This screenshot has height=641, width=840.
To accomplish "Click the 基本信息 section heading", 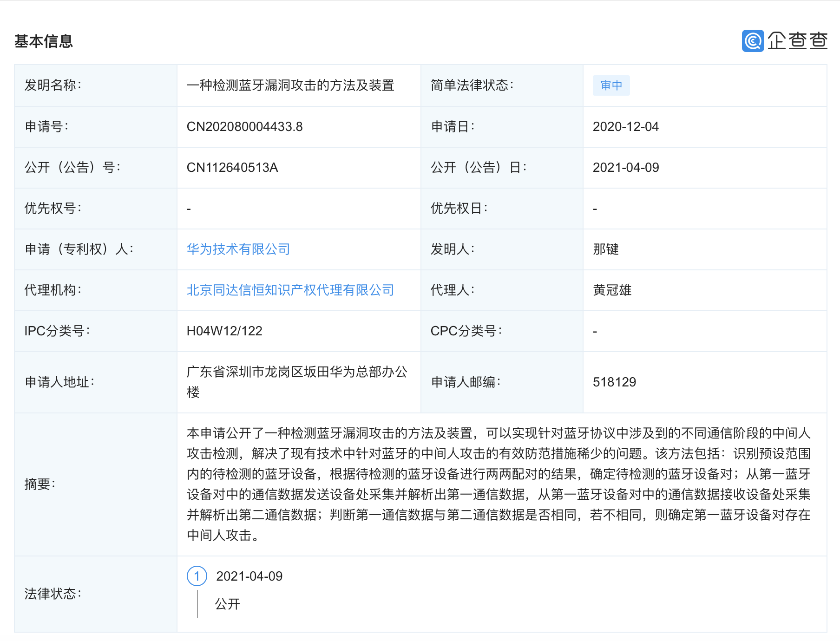I will pos(44,41).
